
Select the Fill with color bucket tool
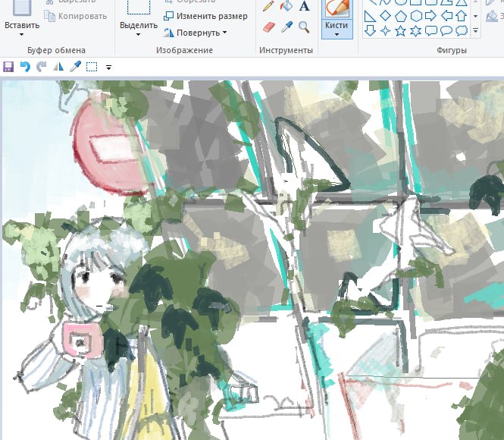[x=286, y=6]
